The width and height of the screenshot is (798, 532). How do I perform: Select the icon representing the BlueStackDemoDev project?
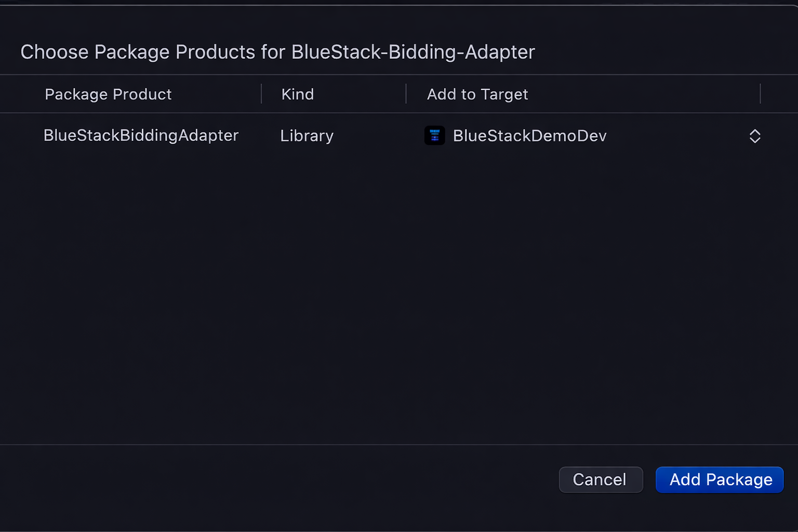coord(434,136)
